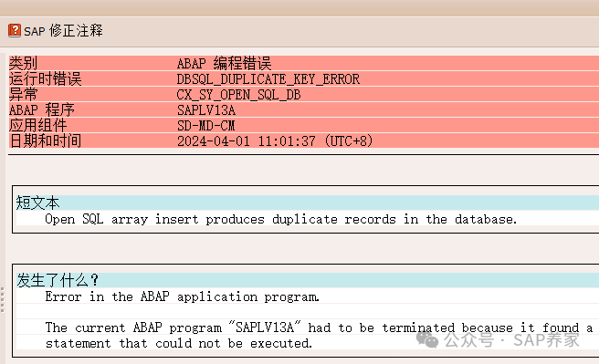This screenshot has width=599, height=364.
Task: Click the SAP help icon beside 修正注释
Action: 15,30
